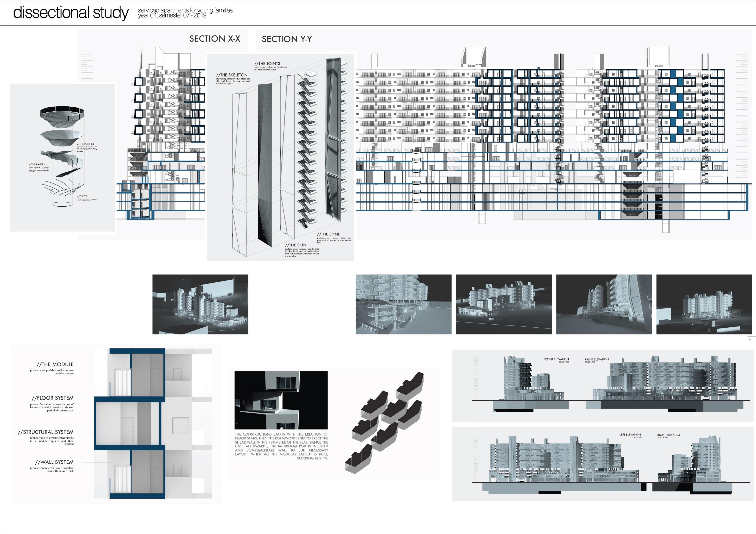Click the construction sequence description paragraph
This screenshot has height=534, width=756.
[x=282, y=446]
